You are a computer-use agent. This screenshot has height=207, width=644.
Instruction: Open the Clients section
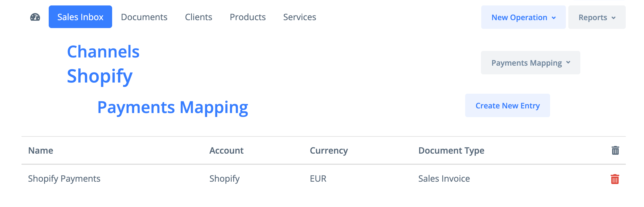198,17
